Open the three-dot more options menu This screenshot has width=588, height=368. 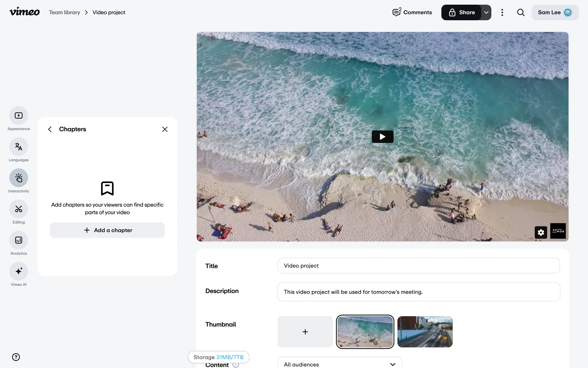(502, 13)
